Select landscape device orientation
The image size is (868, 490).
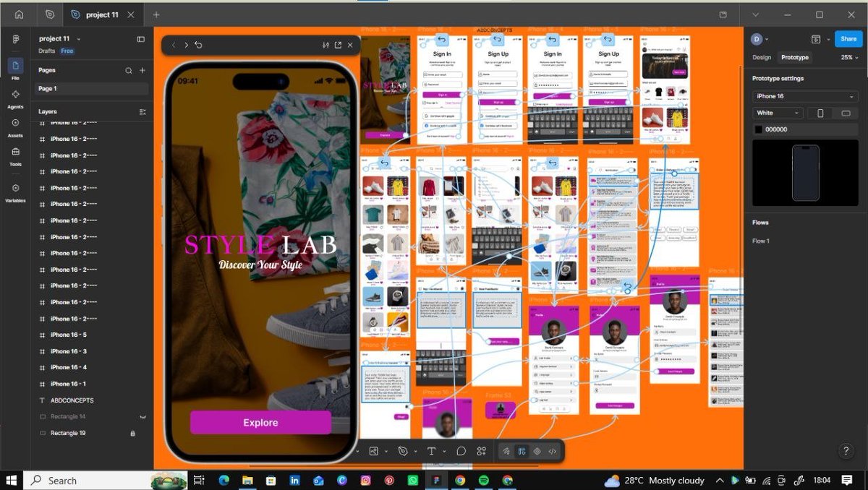coord(845,113)
